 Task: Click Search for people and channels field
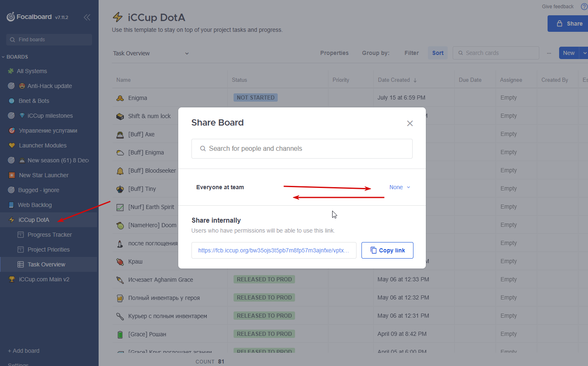pyautogui.click(x=302, y=149)
